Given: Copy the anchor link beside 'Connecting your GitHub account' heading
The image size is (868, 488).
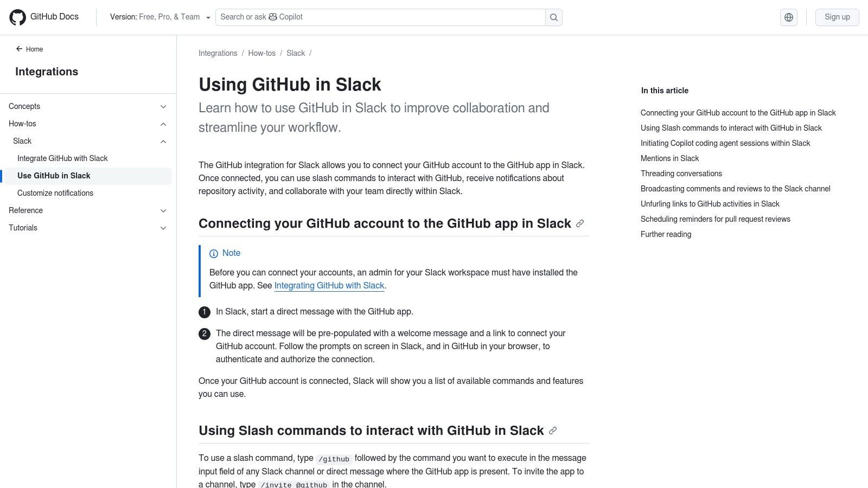Looking at the screenshot, I should pyautogui.click(x=579, y=223).
